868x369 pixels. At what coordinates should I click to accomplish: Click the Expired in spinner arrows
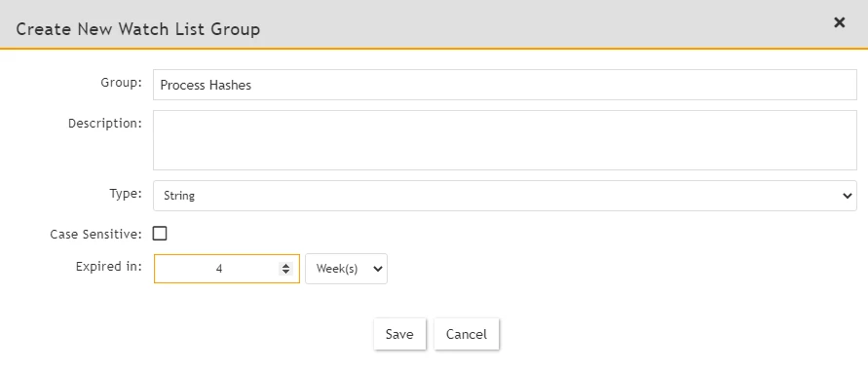coord(285,269)
